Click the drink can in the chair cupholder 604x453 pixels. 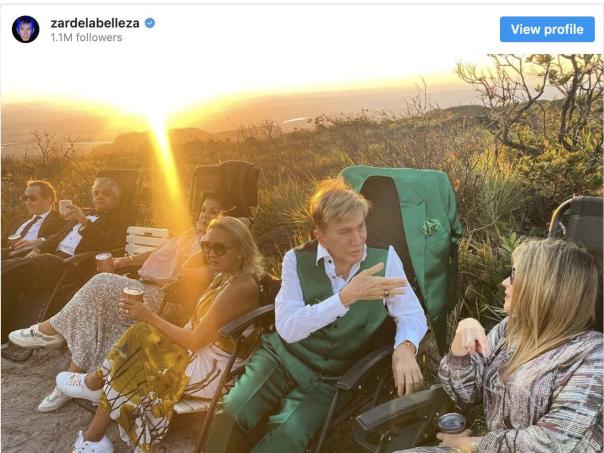pos(452,424)
